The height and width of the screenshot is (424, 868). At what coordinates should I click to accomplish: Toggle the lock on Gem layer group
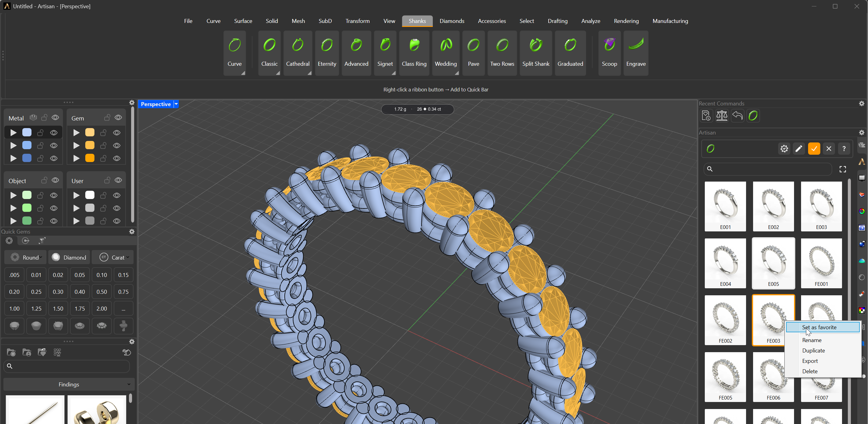(107, 118)
